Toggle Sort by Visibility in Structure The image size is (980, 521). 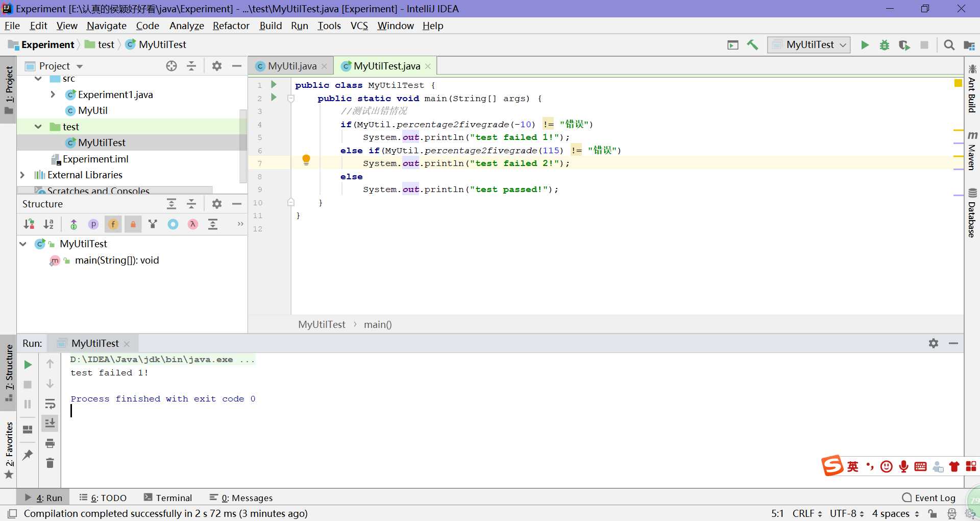(x=29, y=224)
